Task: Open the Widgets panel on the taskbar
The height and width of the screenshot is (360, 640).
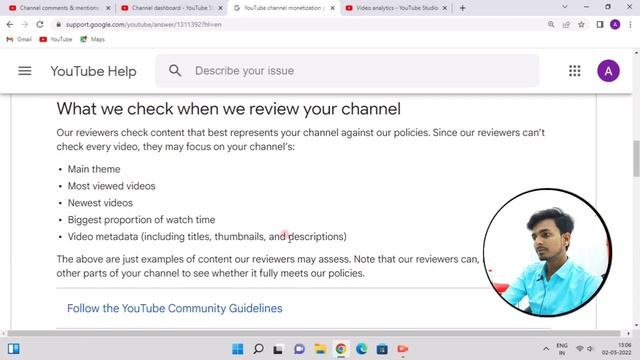Action: (x=13, y=349)
